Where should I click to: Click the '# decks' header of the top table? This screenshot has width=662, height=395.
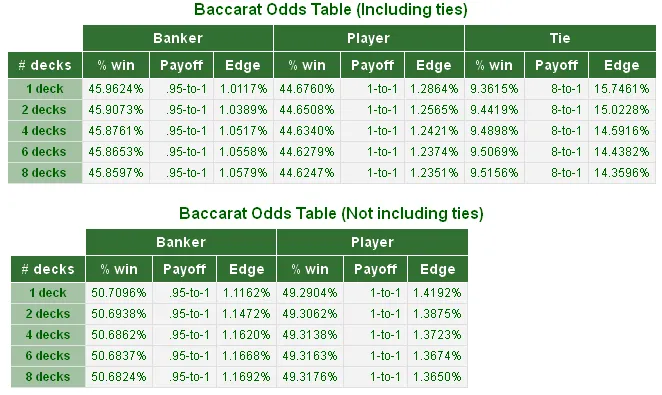[x=45, y=65]
